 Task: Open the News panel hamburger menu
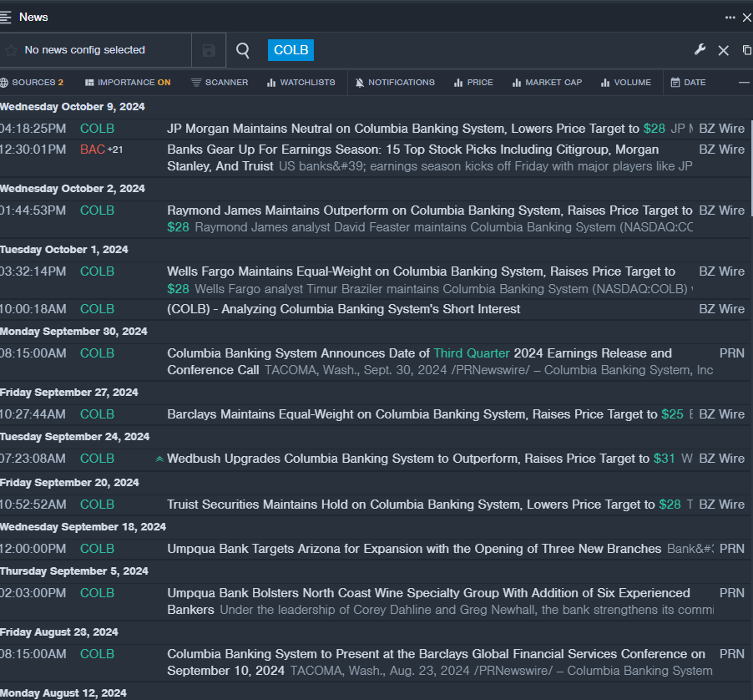click(x=7, y=17)
